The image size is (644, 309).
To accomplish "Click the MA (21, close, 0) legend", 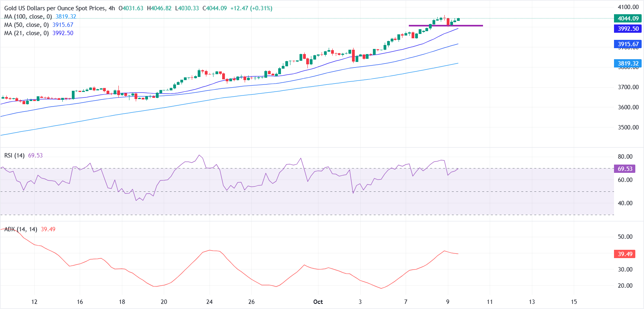I will (x=26, y=33).
